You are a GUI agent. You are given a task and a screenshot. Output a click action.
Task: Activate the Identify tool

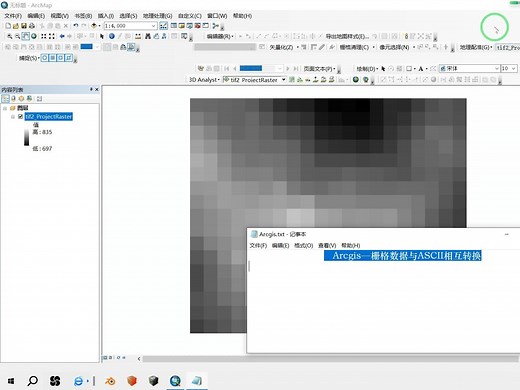click(x=112, y=36)
